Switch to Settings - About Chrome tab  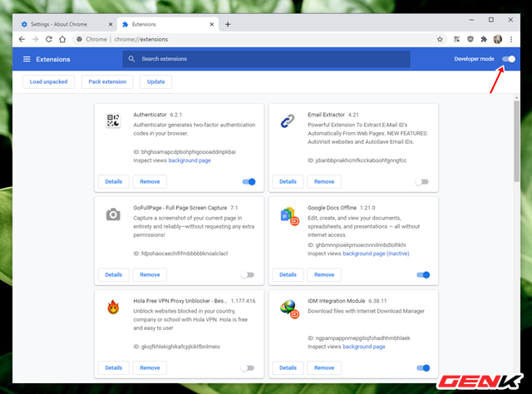point(65,24)
